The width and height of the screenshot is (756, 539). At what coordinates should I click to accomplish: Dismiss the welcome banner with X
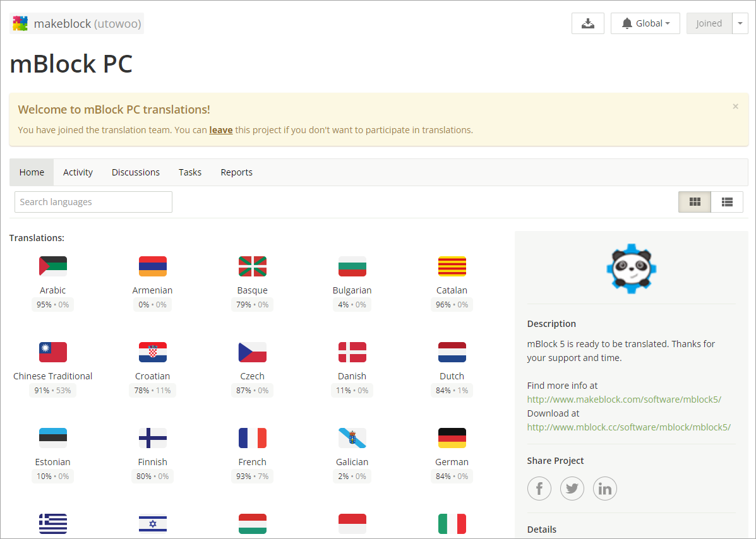[735, 107]
